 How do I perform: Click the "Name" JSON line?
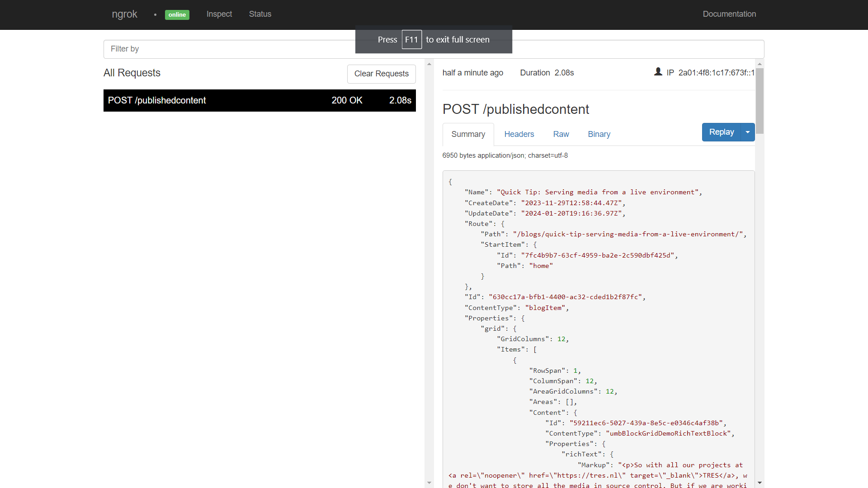[x=583, y=192]
